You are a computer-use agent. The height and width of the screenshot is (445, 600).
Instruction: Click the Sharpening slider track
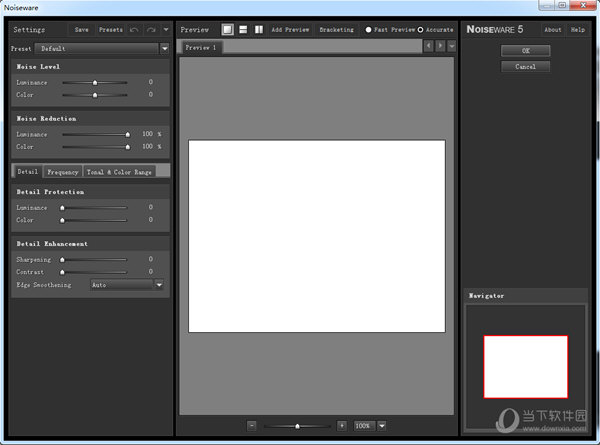point(95,259)
